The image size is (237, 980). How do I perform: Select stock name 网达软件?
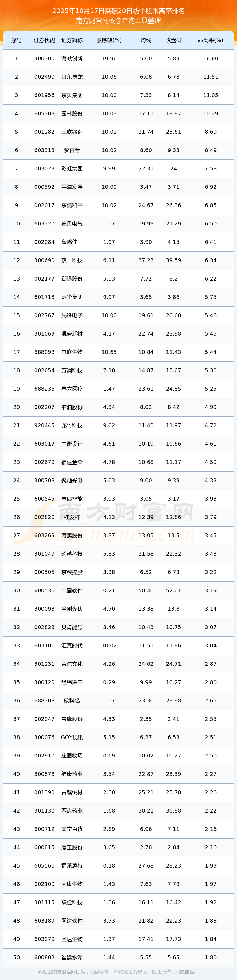pos(72,921)
